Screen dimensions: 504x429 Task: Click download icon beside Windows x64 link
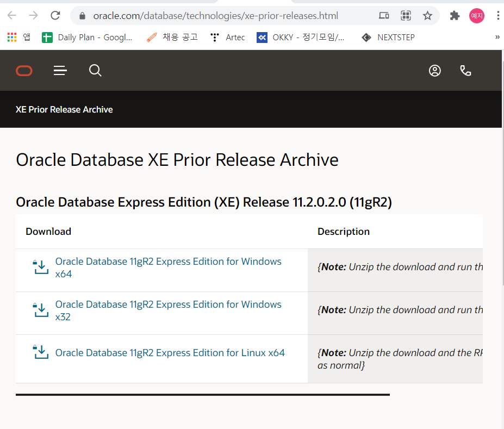pyautogui.click(x=41, y=267)
